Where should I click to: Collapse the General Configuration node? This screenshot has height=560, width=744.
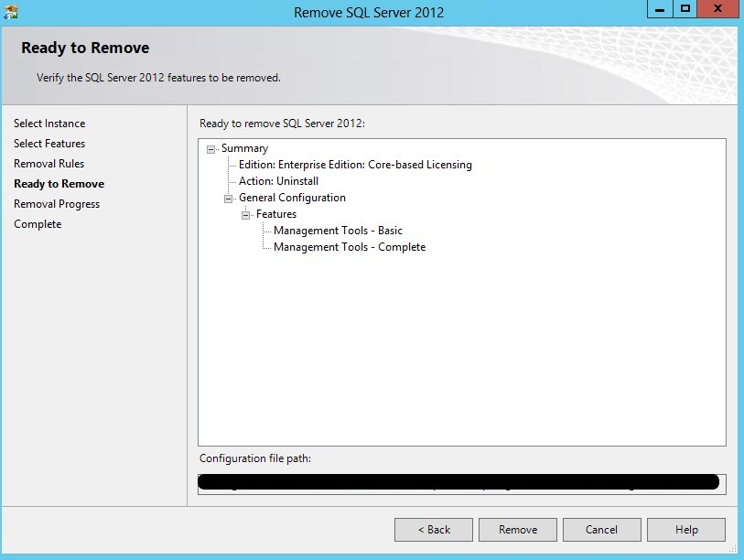pos(229,198)
